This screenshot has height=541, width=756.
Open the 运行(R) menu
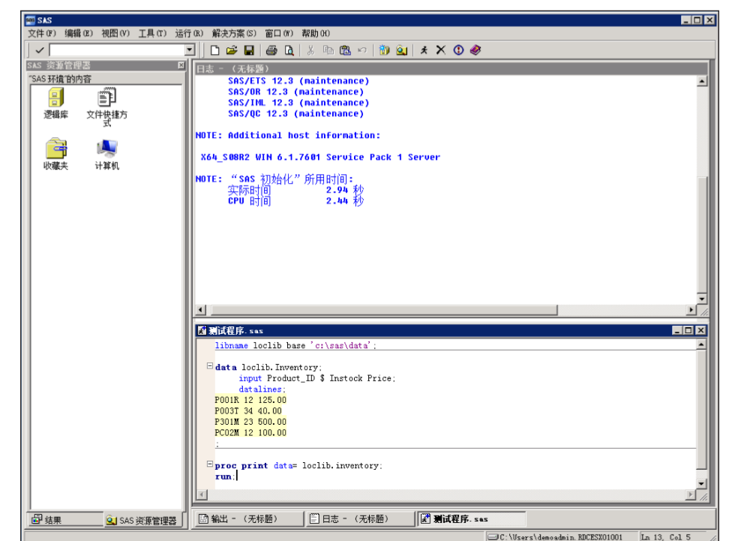(189, 33)
